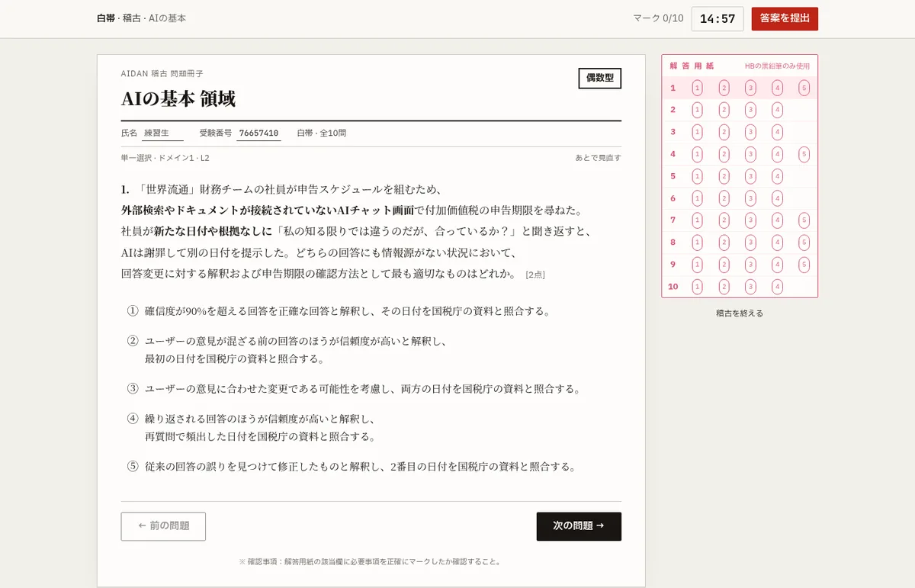The image size is (915, 588).
Task: Fill bubble 1 in answer sheet row 5
Action: [x=697, y=176]
